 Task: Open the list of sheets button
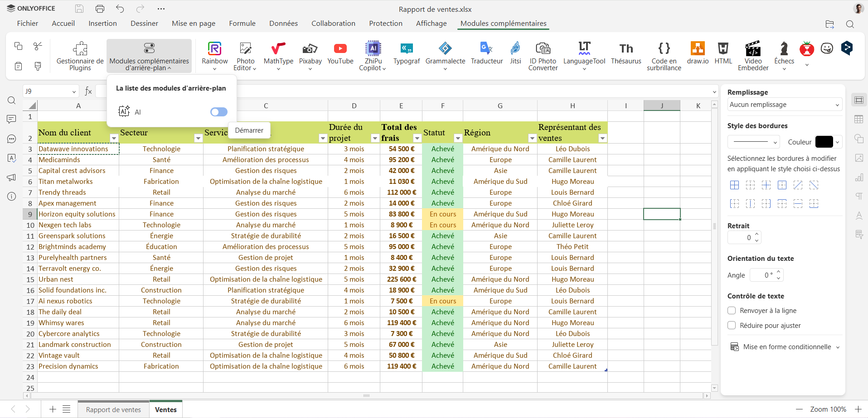(67, 409)
